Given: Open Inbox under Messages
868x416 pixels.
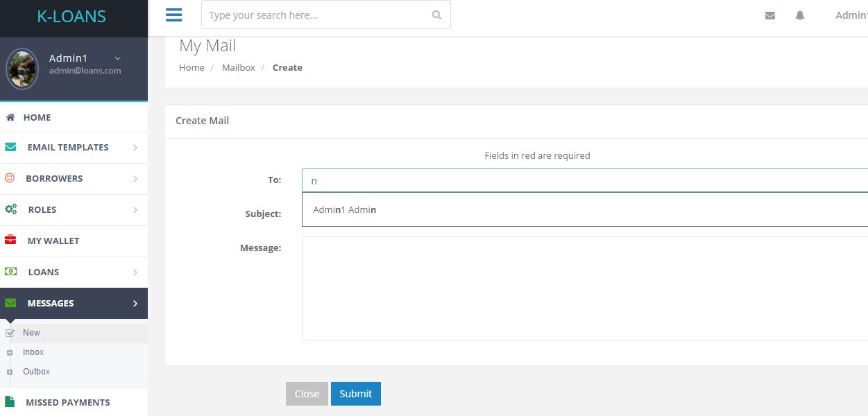Looking at the screenshot, I should pos(33,352).
